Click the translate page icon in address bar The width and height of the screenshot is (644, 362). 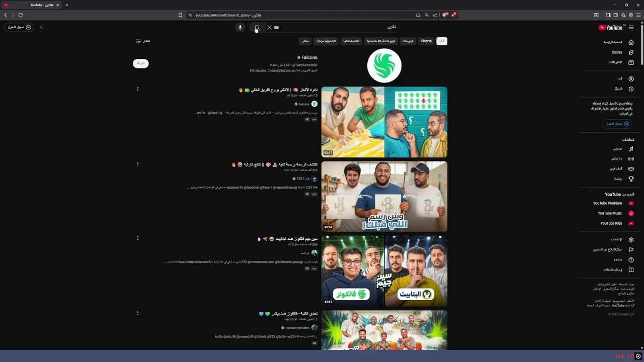(426, 15)
